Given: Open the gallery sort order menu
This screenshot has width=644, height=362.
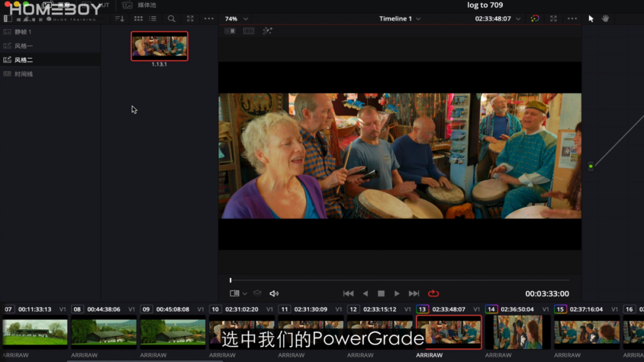Looking at the screenshot, I should (119, 18).
